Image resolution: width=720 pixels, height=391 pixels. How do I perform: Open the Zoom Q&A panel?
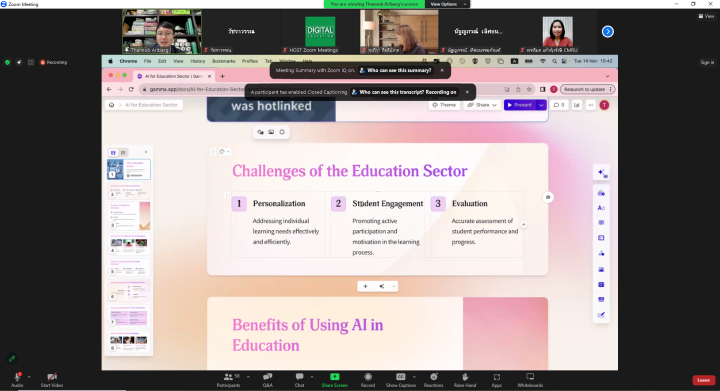click(268, 380)
